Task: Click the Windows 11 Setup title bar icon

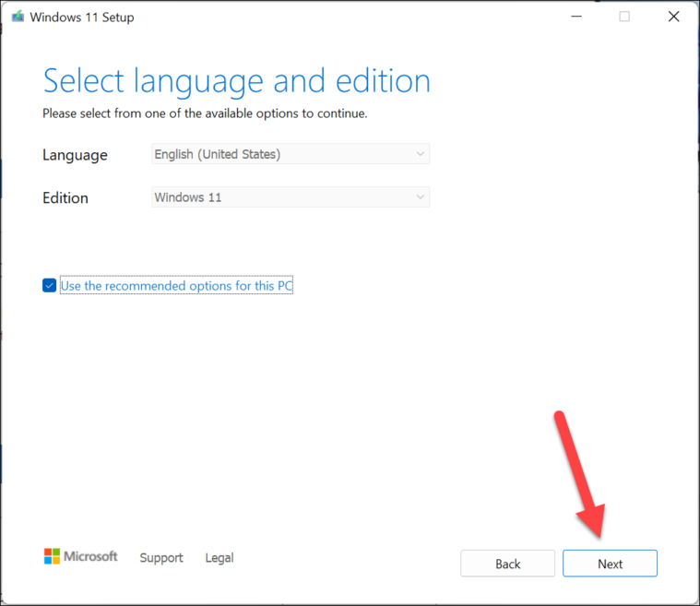Action: [18, 17]
